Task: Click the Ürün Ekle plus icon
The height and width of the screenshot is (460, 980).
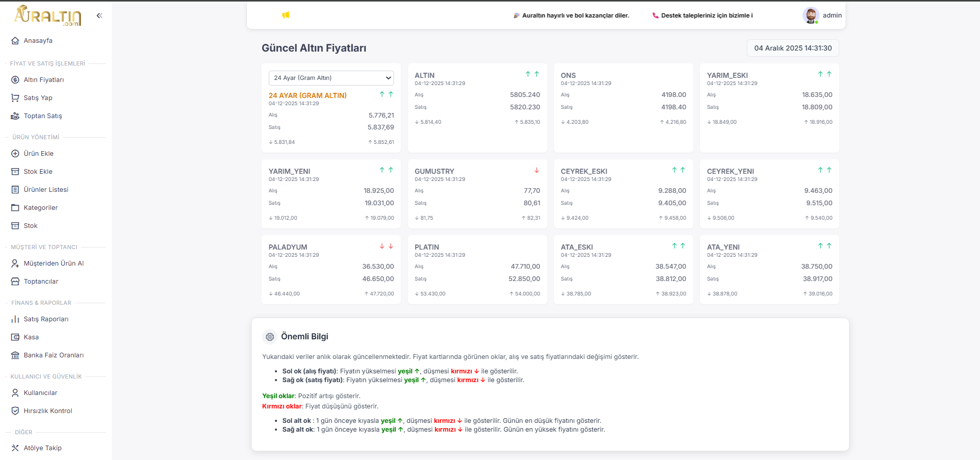Action: pyautogui.click(x=15, y=154)
